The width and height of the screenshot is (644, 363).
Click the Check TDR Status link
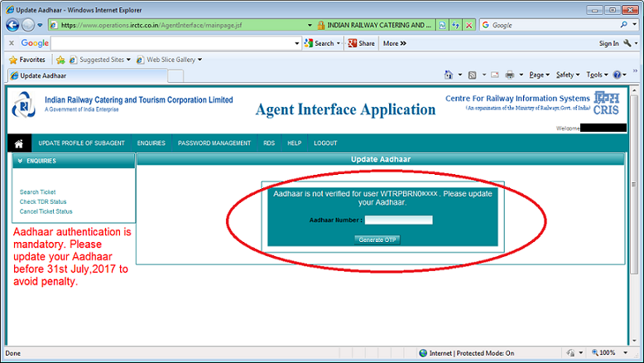[43, 202]
